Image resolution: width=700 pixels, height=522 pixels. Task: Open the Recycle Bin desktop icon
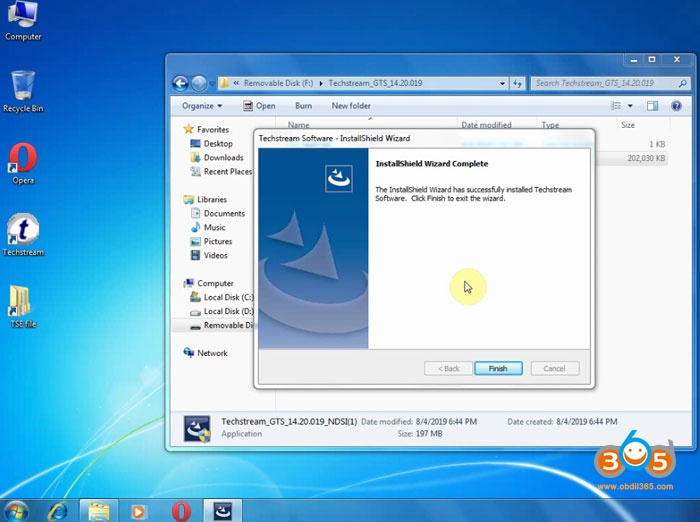tap(23, 92)
